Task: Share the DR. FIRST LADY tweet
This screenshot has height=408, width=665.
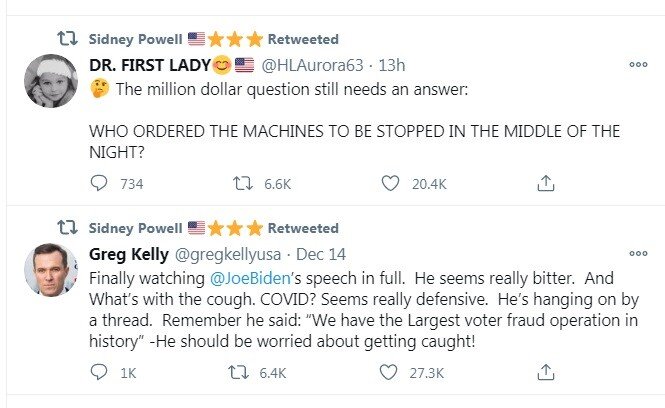Action: pos(545,184)
